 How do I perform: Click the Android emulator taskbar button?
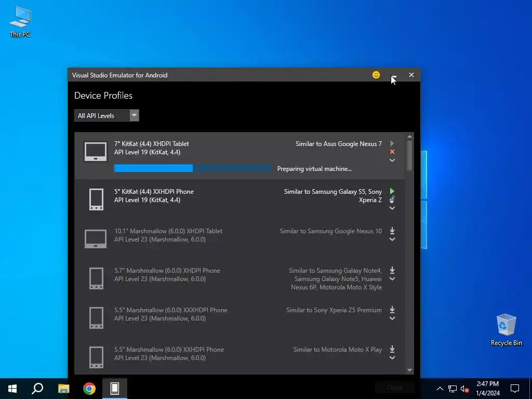click(115, 389)
